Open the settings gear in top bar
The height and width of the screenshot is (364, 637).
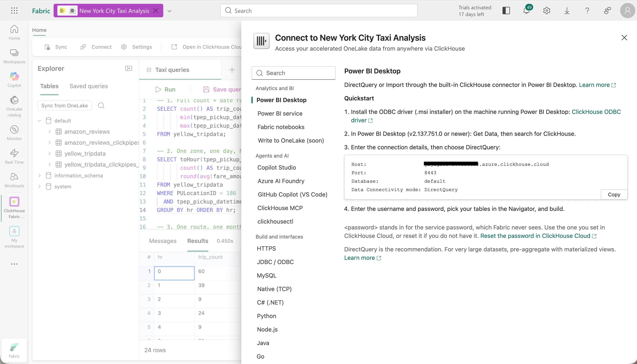[x=547, y=11]
